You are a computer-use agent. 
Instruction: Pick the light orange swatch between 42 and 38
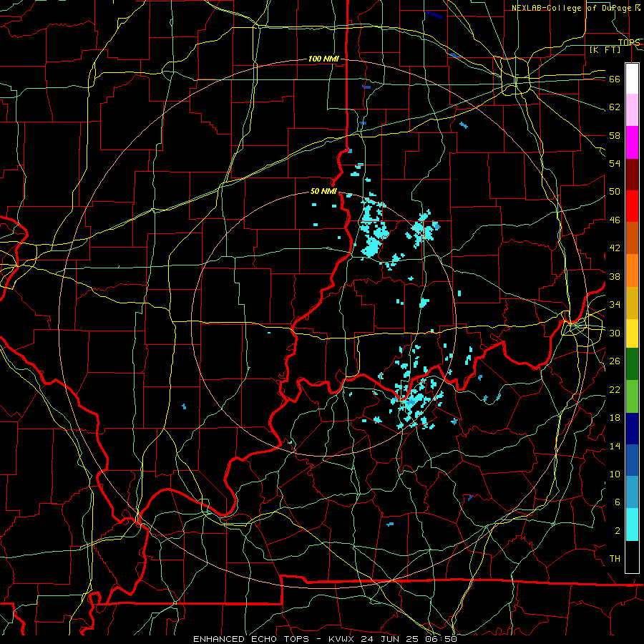pyautogui.click(x=632, y=270)
